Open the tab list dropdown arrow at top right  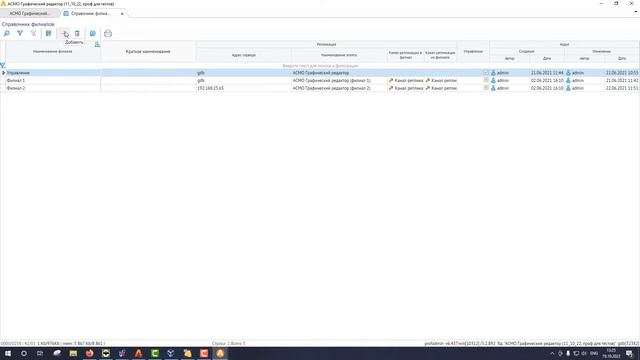636,12
